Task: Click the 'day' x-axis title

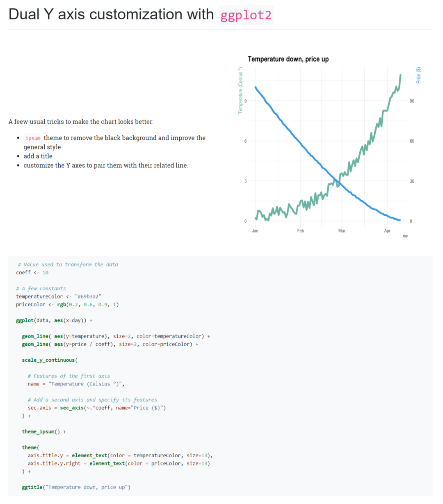Action: pos(405,236)
